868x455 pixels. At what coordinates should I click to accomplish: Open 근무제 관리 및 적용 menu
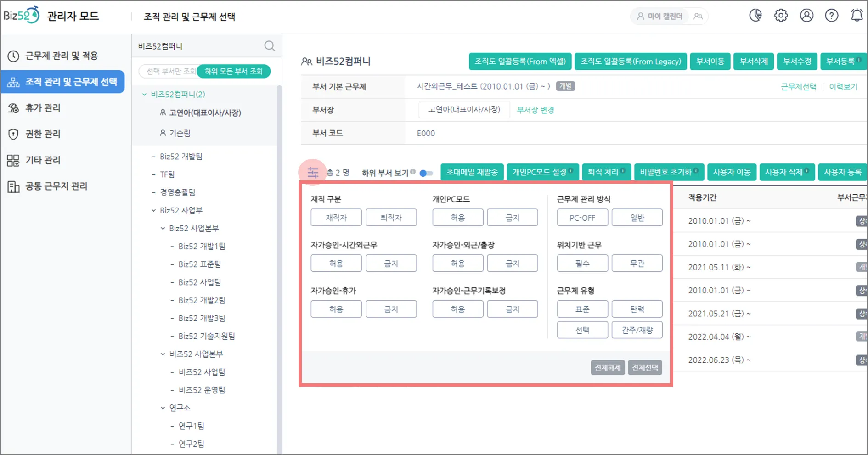[x=62, y=56]
